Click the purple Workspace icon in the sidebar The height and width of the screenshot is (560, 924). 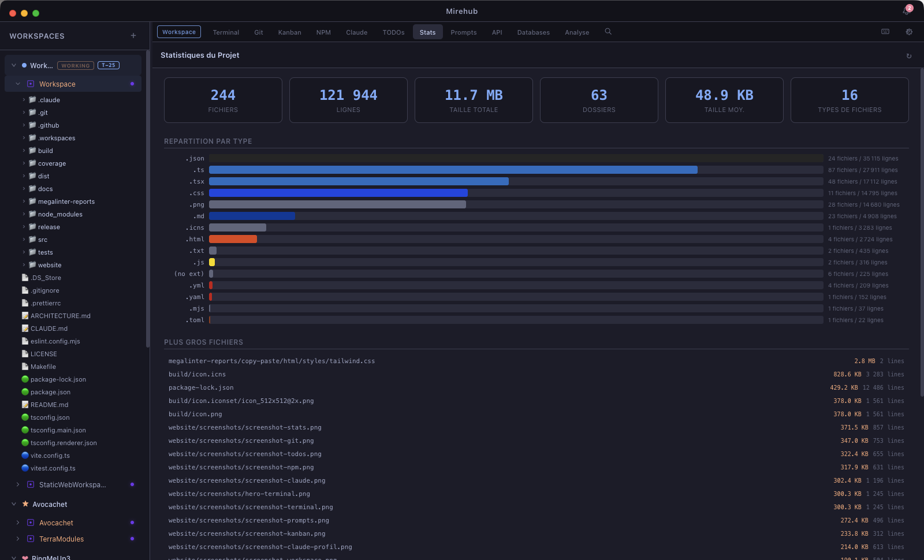[30, 84]
